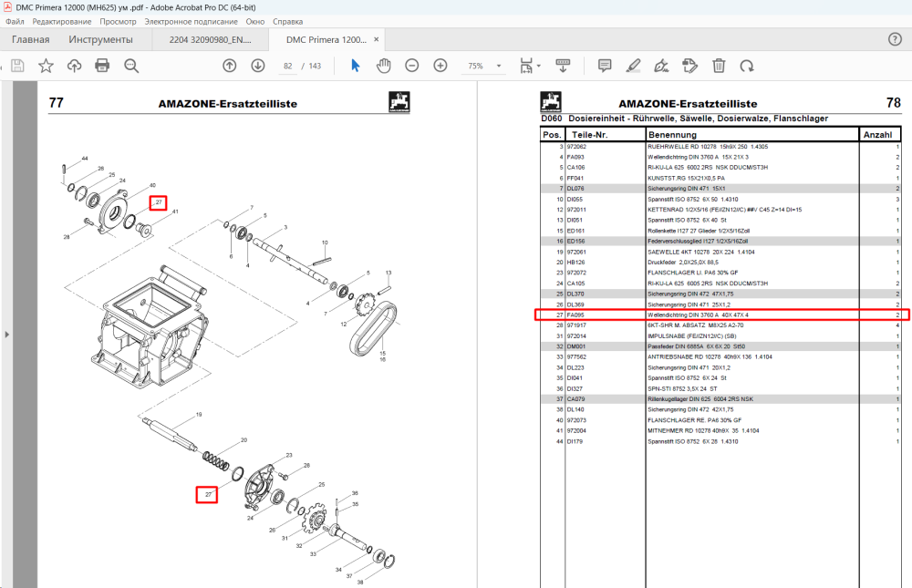Click the Anzahl column header

[x=877, y=135]
